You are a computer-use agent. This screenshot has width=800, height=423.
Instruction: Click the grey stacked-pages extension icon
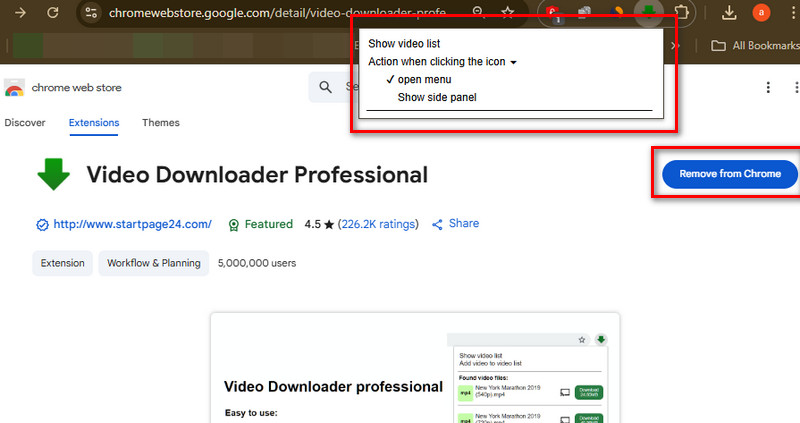click(x=584, y=12)
